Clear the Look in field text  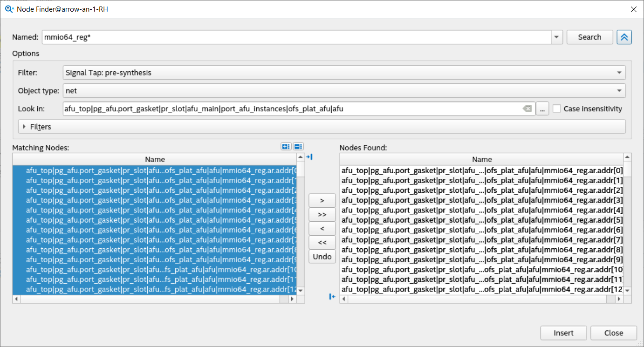point(527,109)
